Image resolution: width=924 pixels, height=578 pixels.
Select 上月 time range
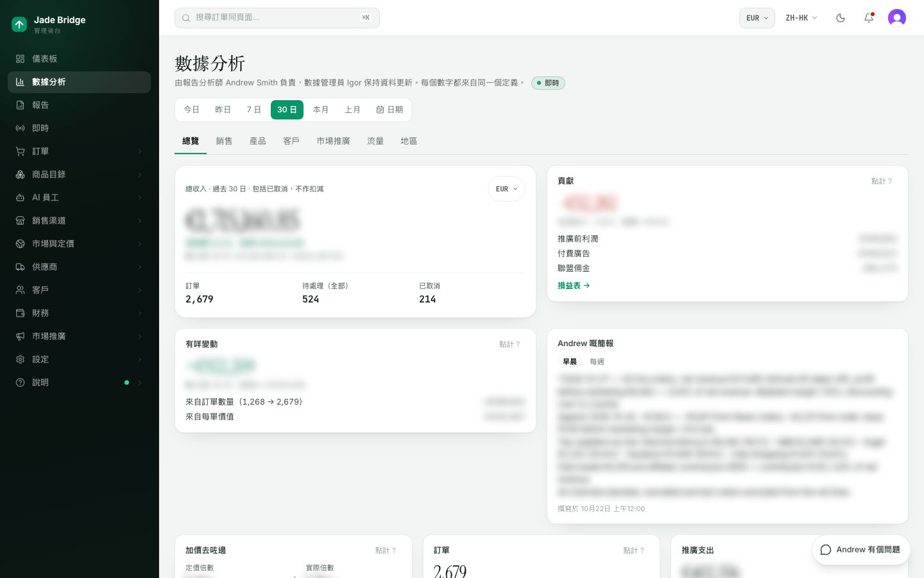click(352, 110)
